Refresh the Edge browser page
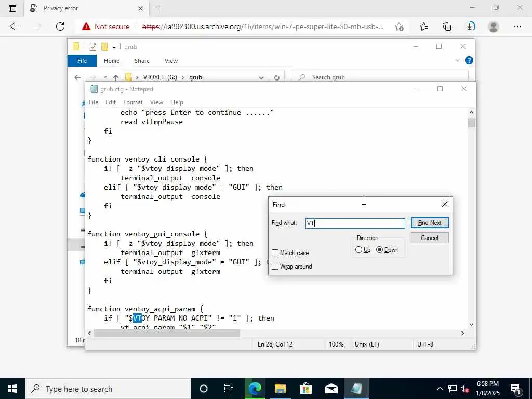 (x=60, y=26)
